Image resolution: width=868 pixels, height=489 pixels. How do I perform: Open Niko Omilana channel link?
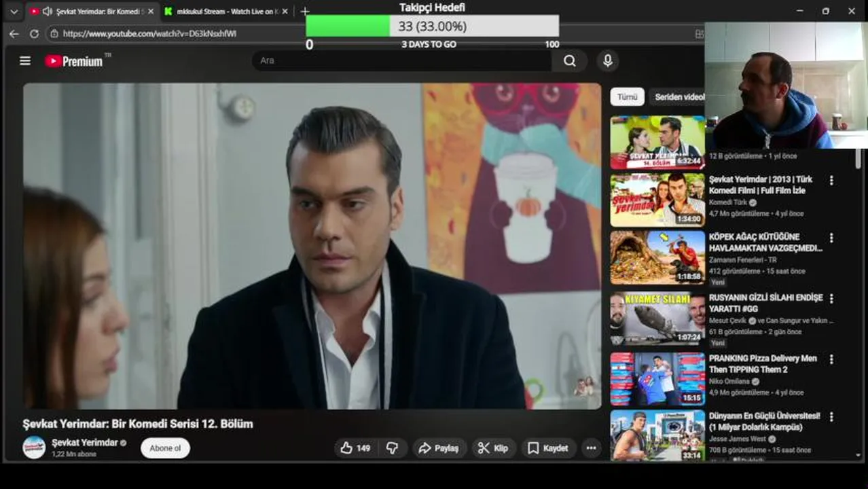729,382
